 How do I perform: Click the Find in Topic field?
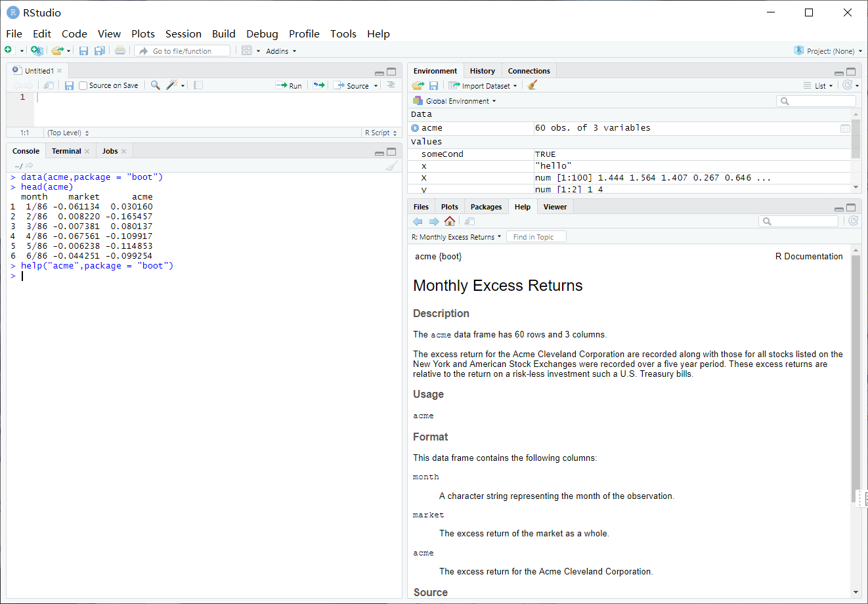pos(536,237)
